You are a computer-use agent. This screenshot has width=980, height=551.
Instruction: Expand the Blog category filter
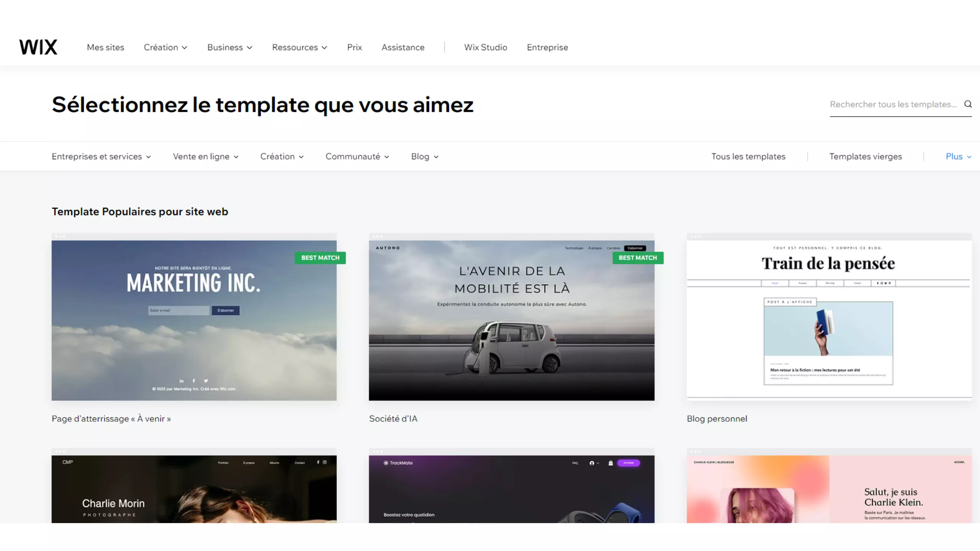tap(425, 156)
